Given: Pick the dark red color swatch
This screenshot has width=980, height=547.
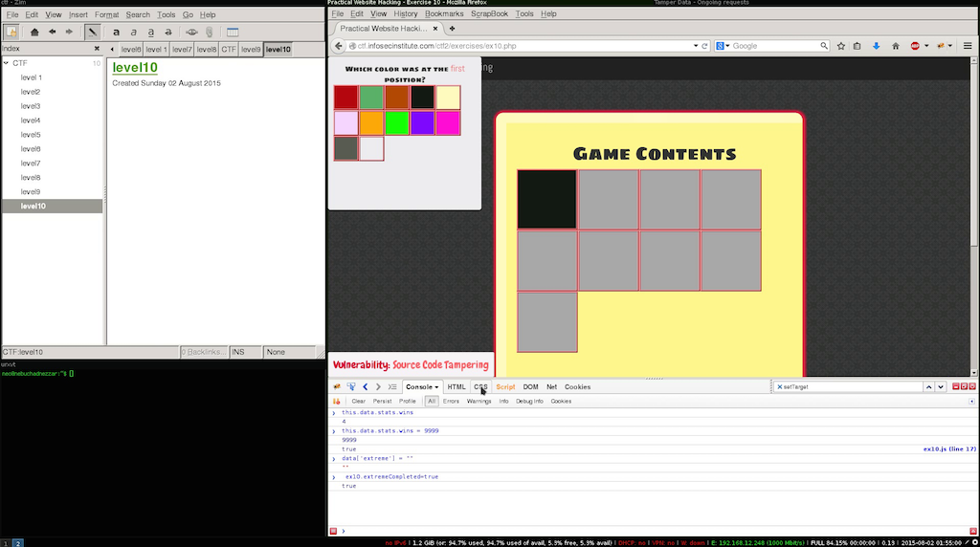Looking at the screenshot, I should 345,98.
